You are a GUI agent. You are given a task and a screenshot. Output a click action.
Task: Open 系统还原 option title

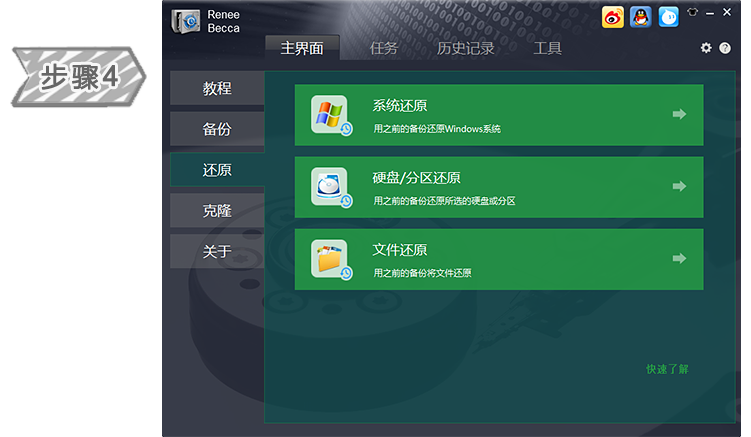coord(399,105)
